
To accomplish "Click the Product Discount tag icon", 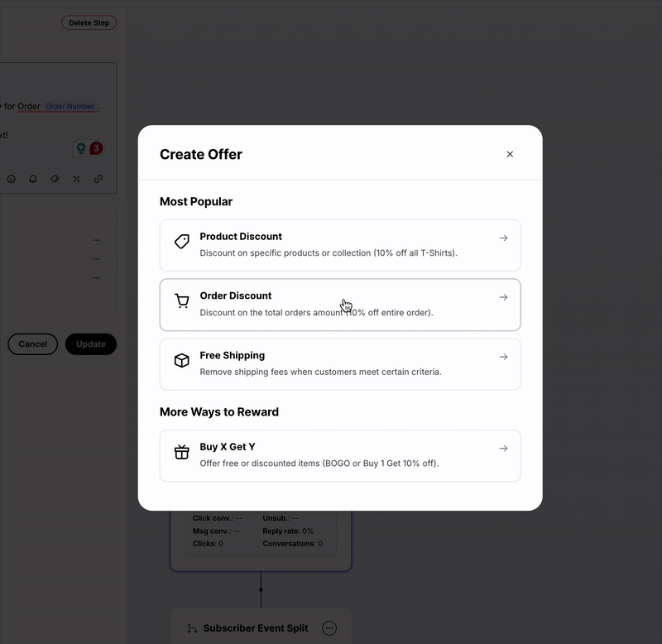I will pos(182,242).
